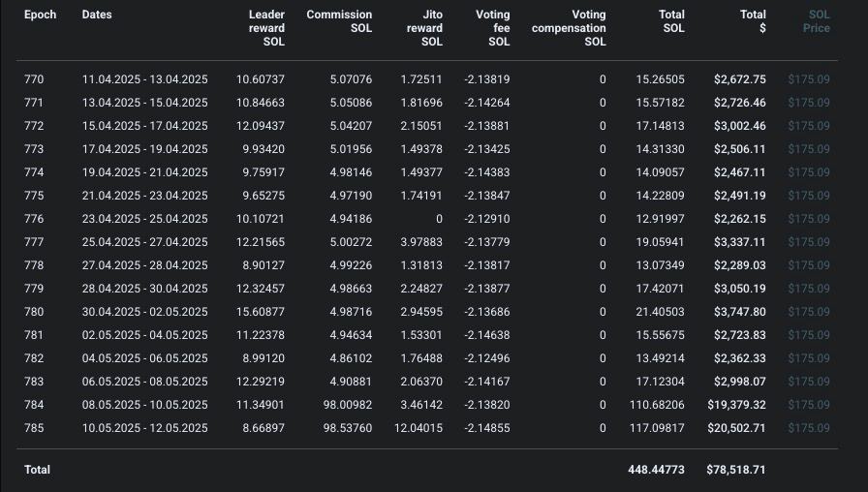This screenshot has height=492, width=868.
Task: Click commission value 98.00982
Action: pyautogui.click(x=348, y=405)
